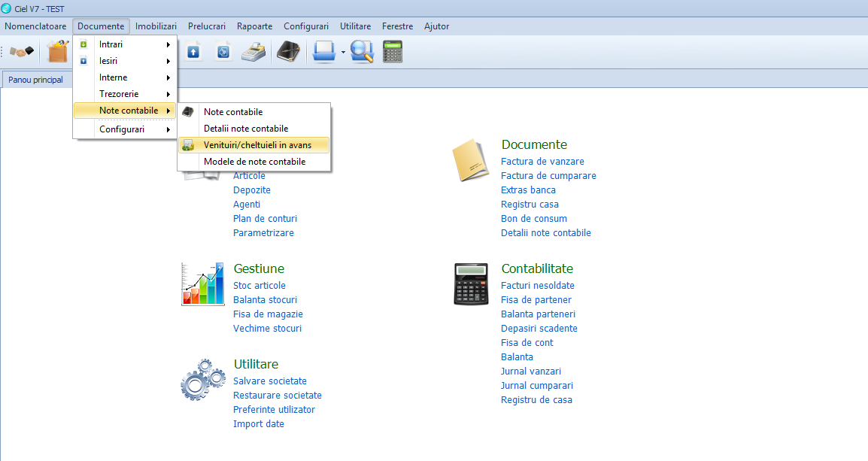Expand the Trezorerie submenu

tap(125, 94)
